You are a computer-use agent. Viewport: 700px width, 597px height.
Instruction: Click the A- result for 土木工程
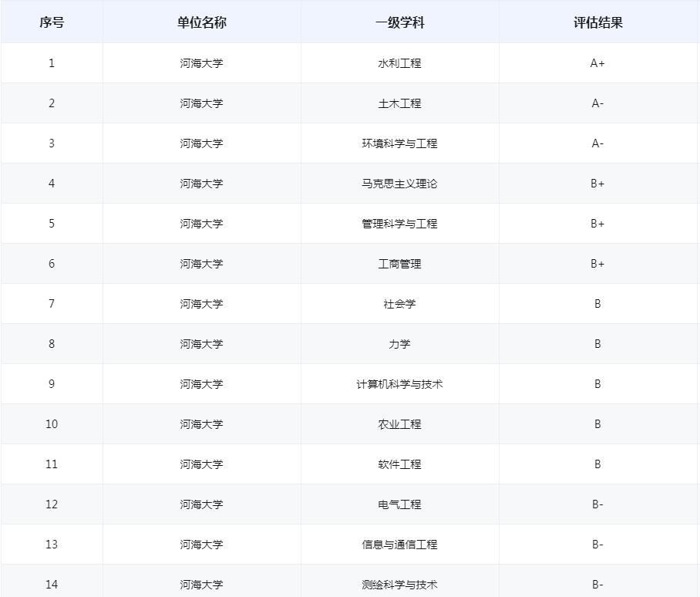coord(597,103)
